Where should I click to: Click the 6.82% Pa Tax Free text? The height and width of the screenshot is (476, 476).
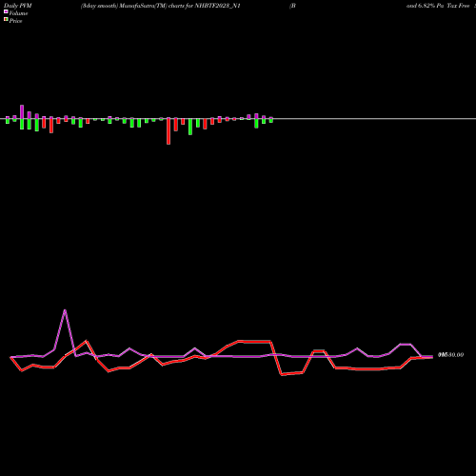pyautogui.click(x=445, y=6)
